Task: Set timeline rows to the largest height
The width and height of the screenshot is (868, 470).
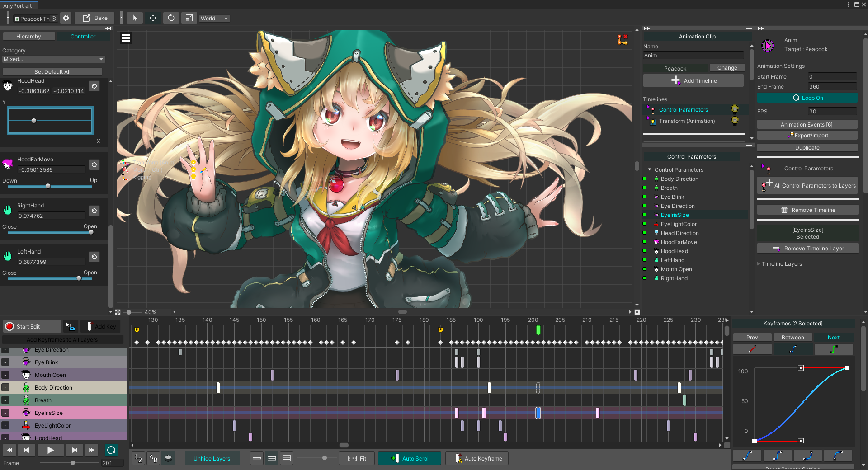Action: (287, 458)
